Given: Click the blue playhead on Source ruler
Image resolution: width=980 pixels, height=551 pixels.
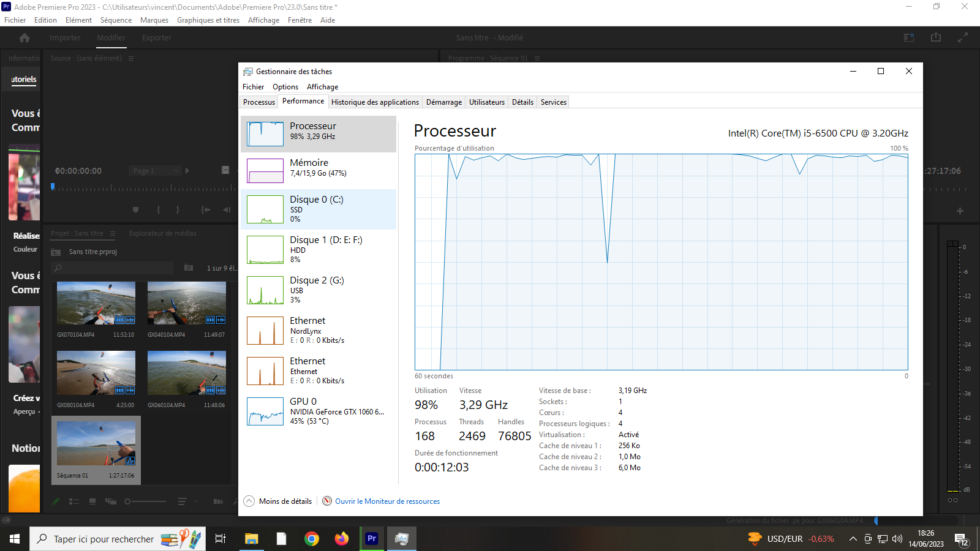Looking at the screenshot, I should [x=53, y=187].
